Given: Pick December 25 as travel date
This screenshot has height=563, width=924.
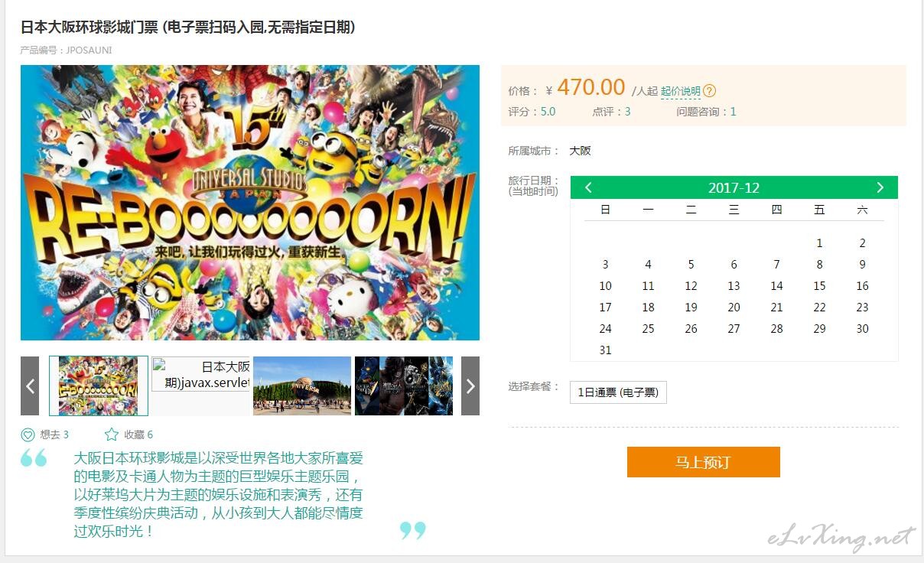Looking at the screenshot, I should [x=648, y=329].
